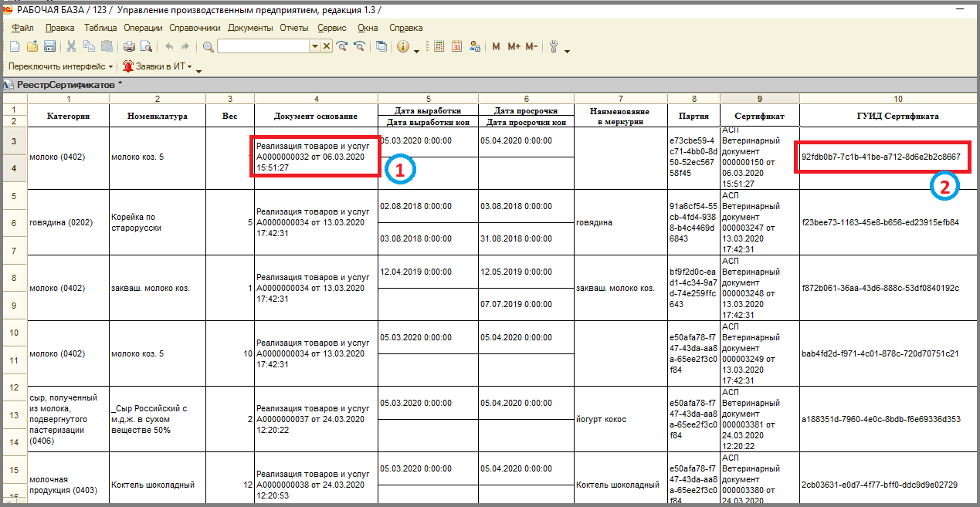Screen dimensions: 980x507
Task: Open print preview icon
Action: (146, 46)
